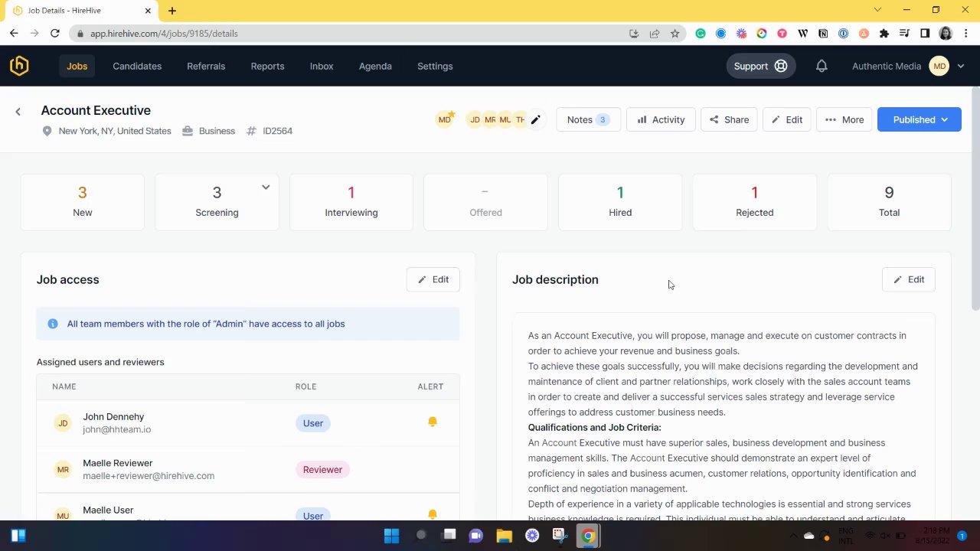Close the Job Details browser tab
980x551 pixels.
(x=148, y=11)
